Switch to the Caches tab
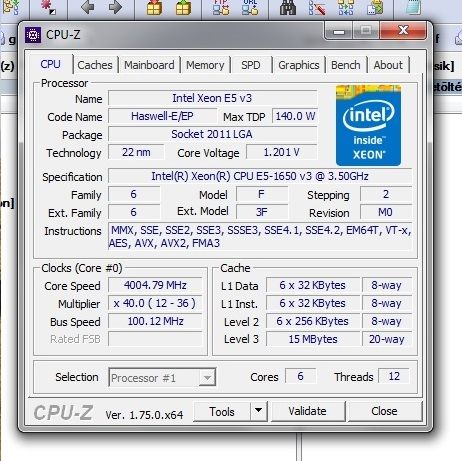Viewport: 462px width, 461px height. [x=95, y=65]
